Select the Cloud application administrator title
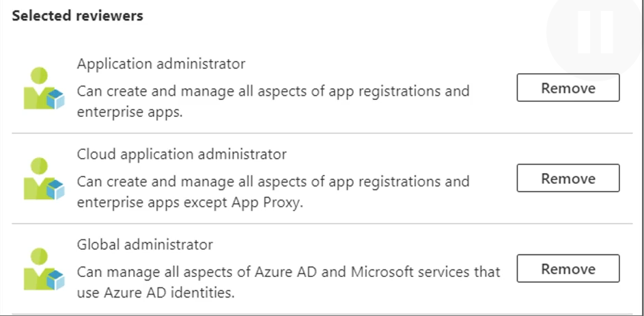 tap(182, 154)
